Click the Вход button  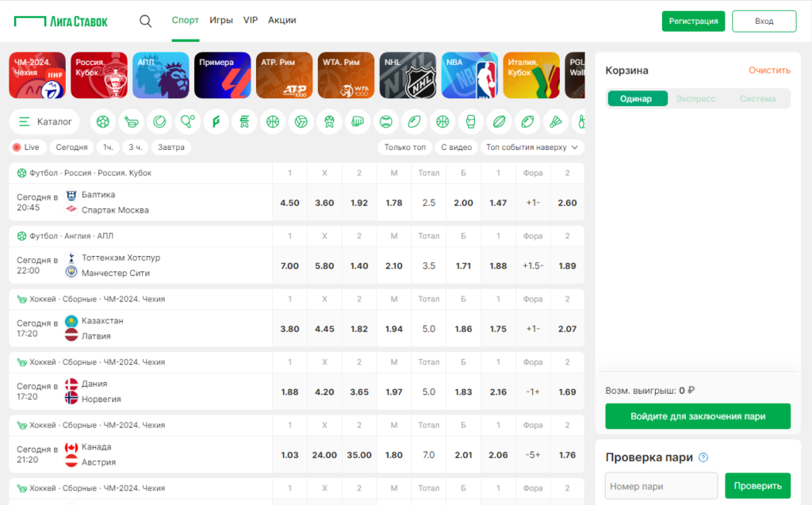pyautogui.click(x=764, y=21)
